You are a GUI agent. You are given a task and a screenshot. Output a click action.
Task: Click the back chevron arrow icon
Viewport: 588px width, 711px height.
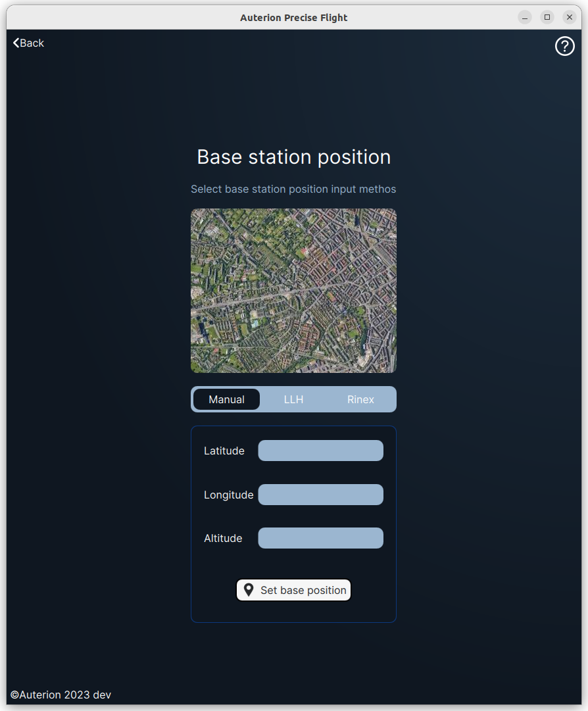point(16,43)
